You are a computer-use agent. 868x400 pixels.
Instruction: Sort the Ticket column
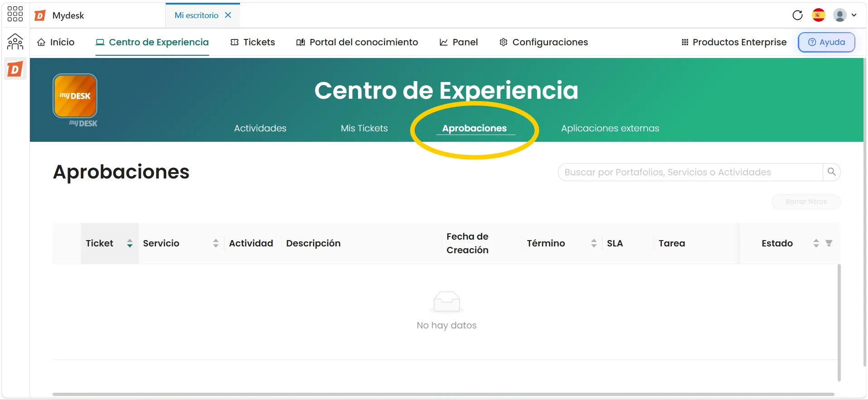[x=129, y=243]
